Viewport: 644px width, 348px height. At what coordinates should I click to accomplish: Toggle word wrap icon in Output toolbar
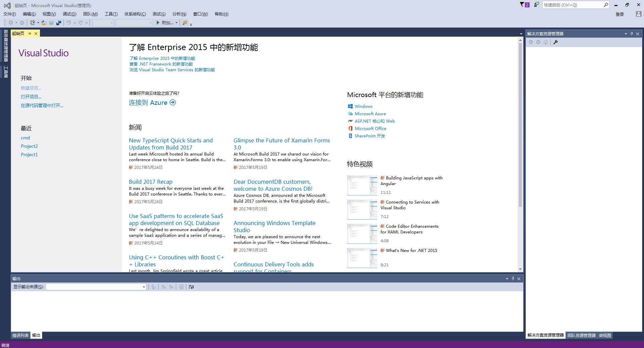(x=191, y=287)
